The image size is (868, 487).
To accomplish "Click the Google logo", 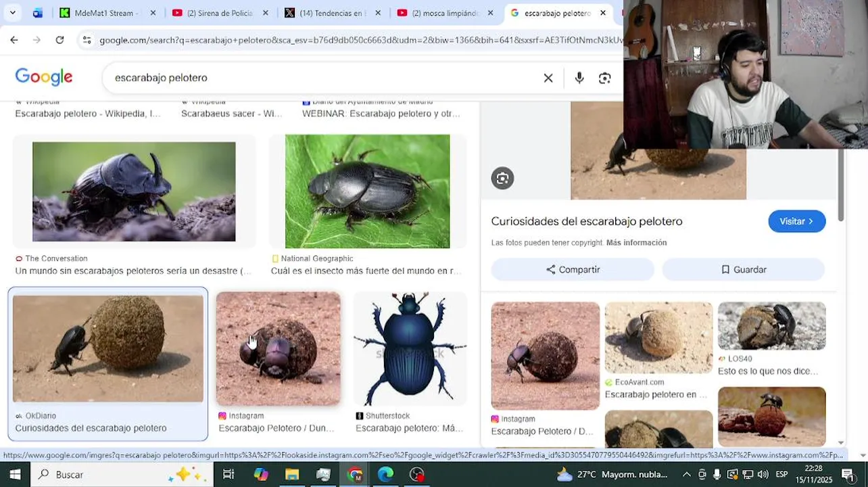I will [x=44, y=77].
